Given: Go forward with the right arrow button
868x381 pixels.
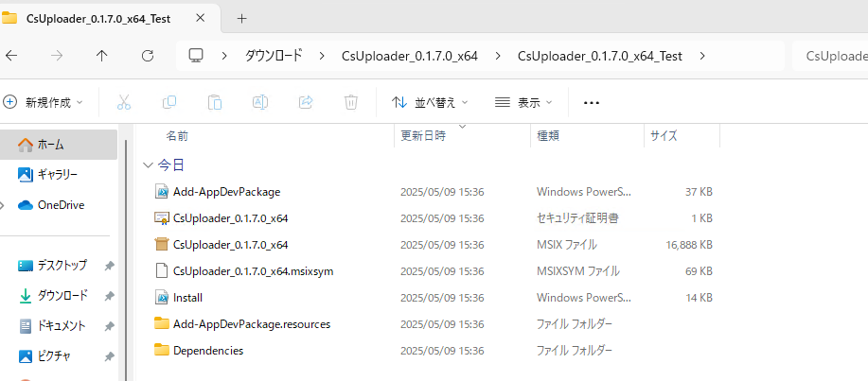Looking at the screenshot, I should [x=57, y=55].
